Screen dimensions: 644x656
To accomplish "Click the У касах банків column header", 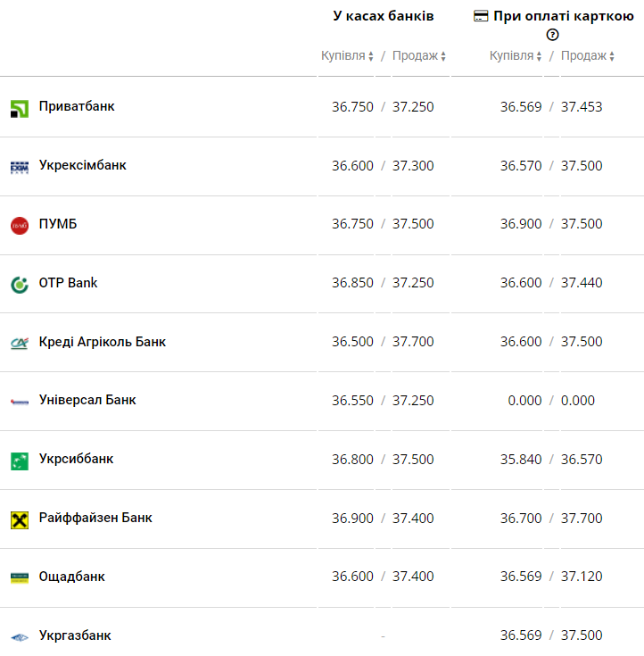I will point(383,16).
